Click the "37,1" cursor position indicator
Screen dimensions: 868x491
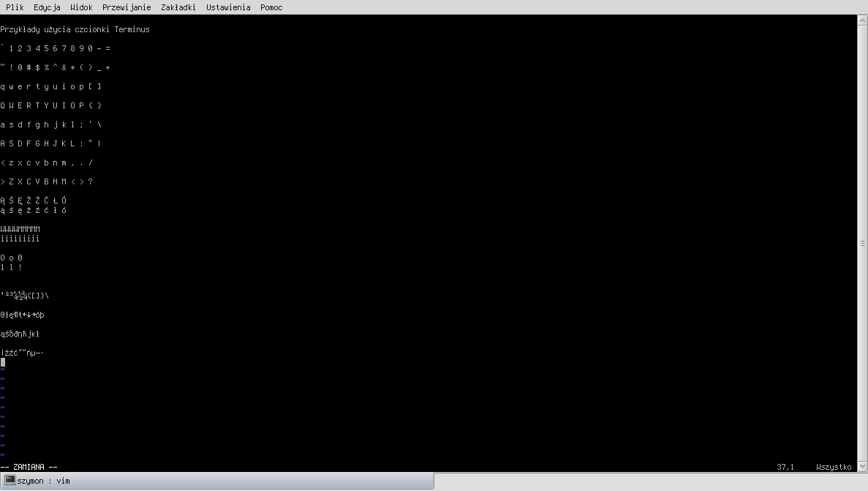(785, 467)
